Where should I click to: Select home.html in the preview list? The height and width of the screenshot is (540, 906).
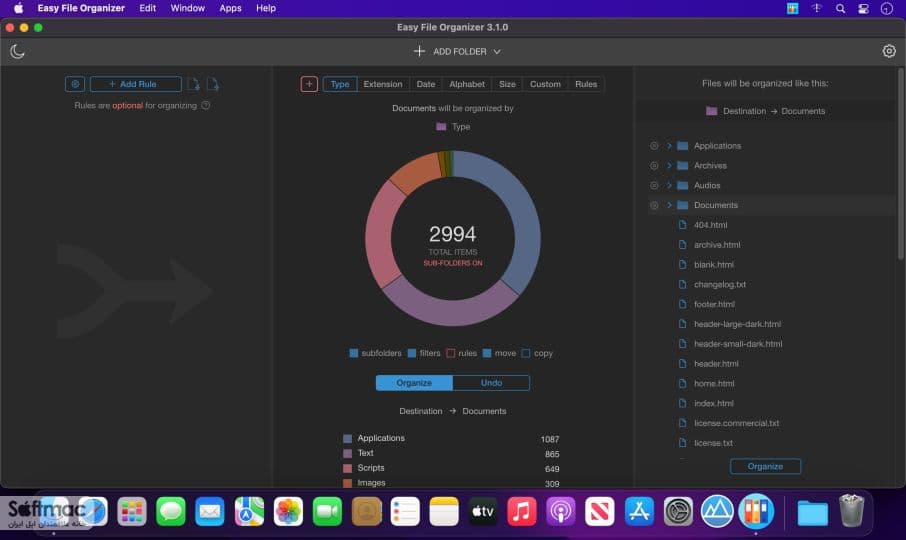coord(714,383)
